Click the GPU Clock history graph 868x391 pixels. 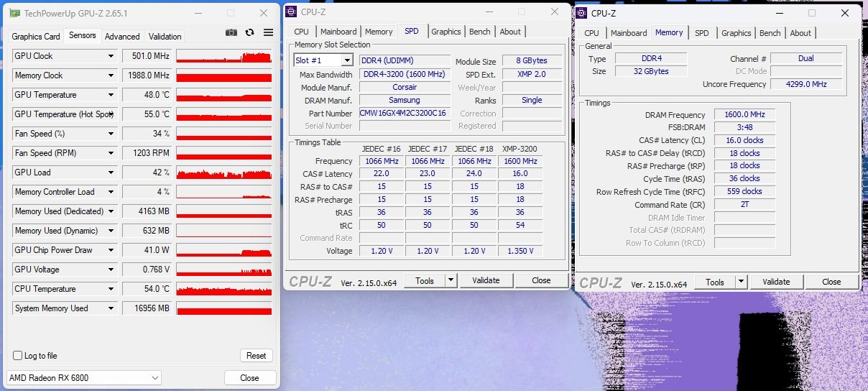pyautogui.click(x=224, y=56)
